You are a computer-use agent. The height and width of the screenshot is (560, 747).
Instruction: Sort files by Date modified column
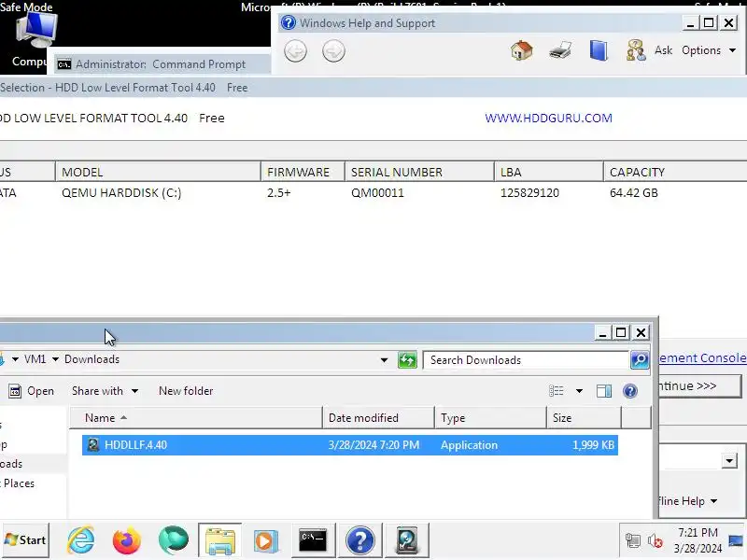click(x=379, y=417)
